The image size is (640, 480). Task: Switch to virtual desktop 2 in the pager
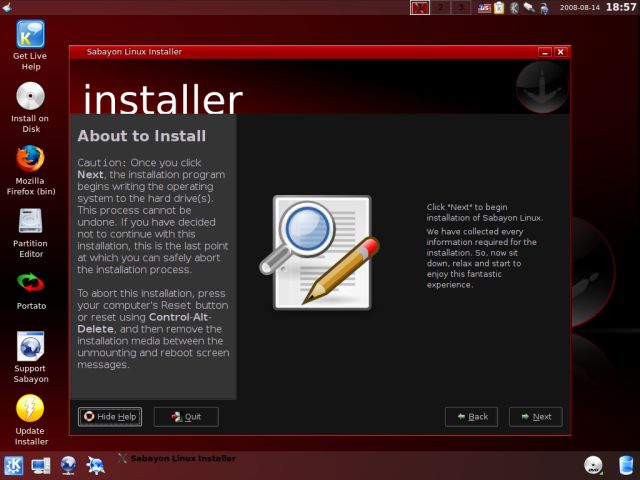pos(440,8)
